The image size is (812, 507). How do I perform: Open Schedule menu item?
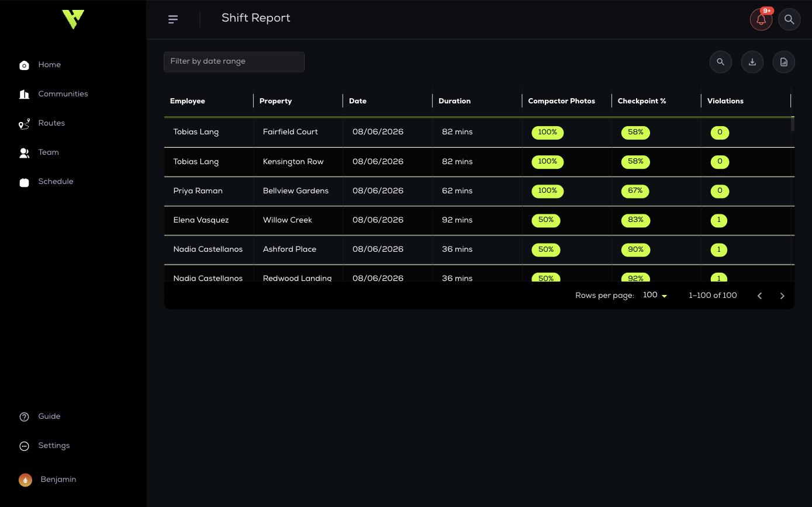[x=56, y=182]
